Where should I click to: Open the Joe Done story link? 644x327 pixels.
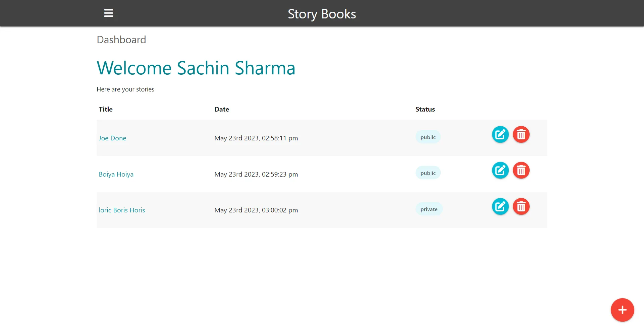coord(112,138)
